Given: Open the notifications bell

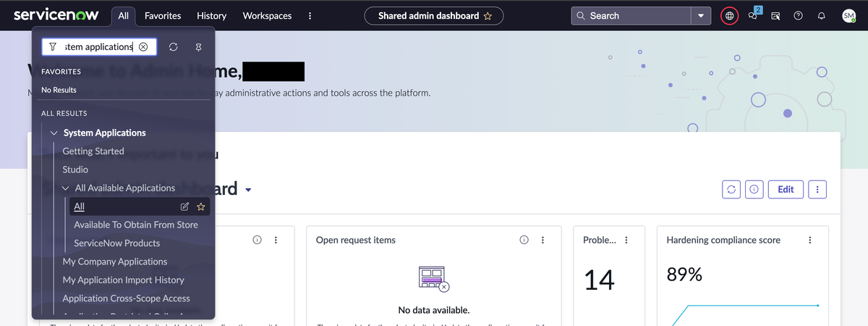Looking at the screenshot, I should click(x=821, y=16).
